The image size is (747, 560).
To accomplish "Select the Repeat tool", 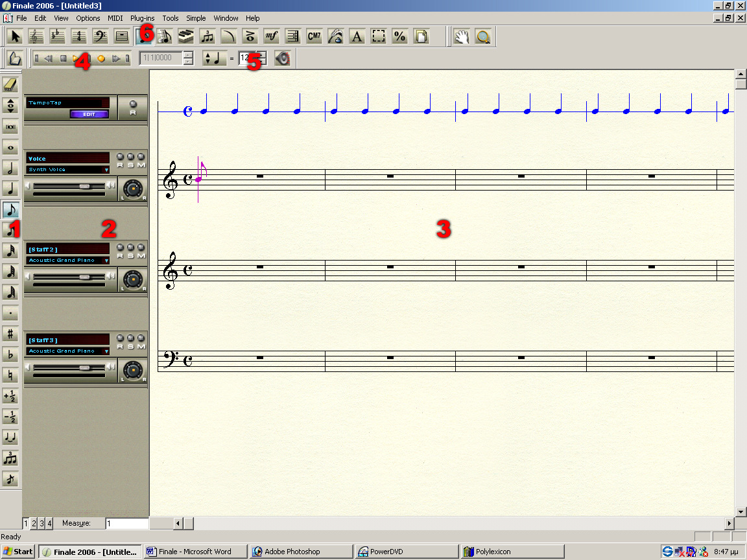I will [293, 37].
